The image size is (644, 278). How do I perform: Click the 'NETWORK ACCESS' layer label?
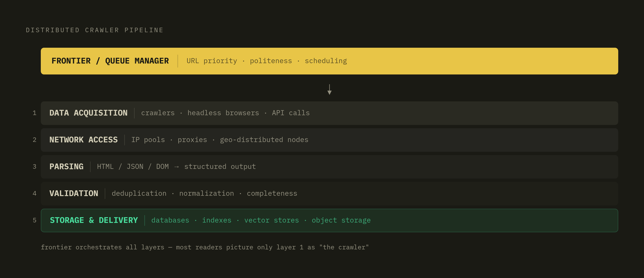point(84,140)
